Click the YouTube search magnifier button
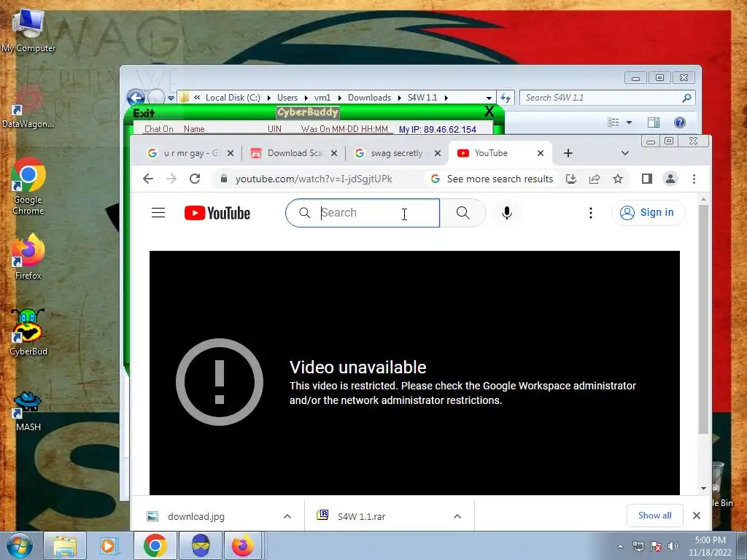Image resolution: width=747 pixels, height=560 pixels. tap(462, 213)
